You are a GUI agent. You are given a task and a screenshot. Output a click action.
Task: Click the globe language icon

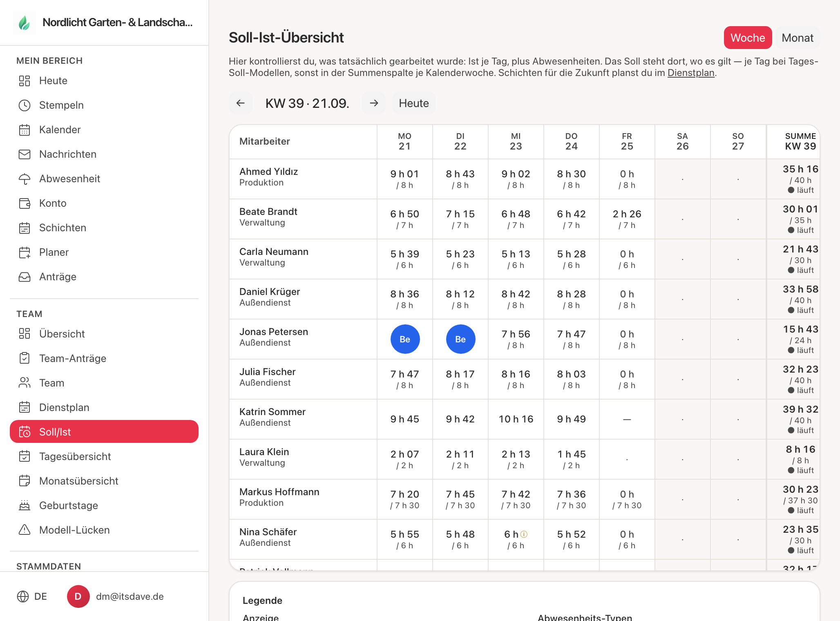(23, 596)
